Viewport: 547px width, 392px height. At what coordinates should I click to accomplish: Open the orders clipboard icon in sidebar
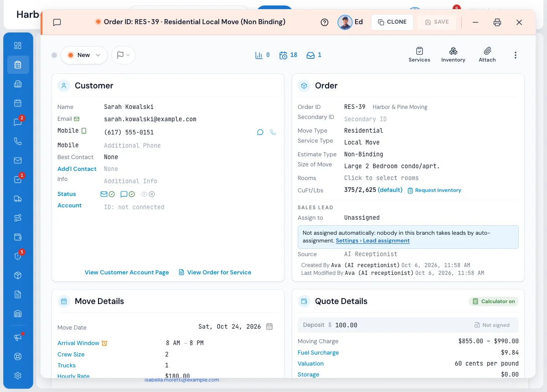point(18,65)
